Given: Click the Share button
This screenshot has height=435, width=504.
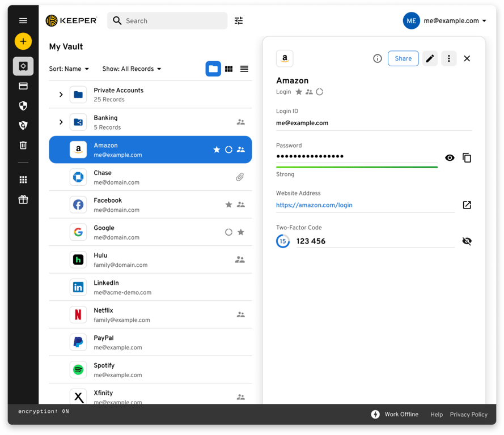Looking at the screenshot, I should (x=403, y=58).
